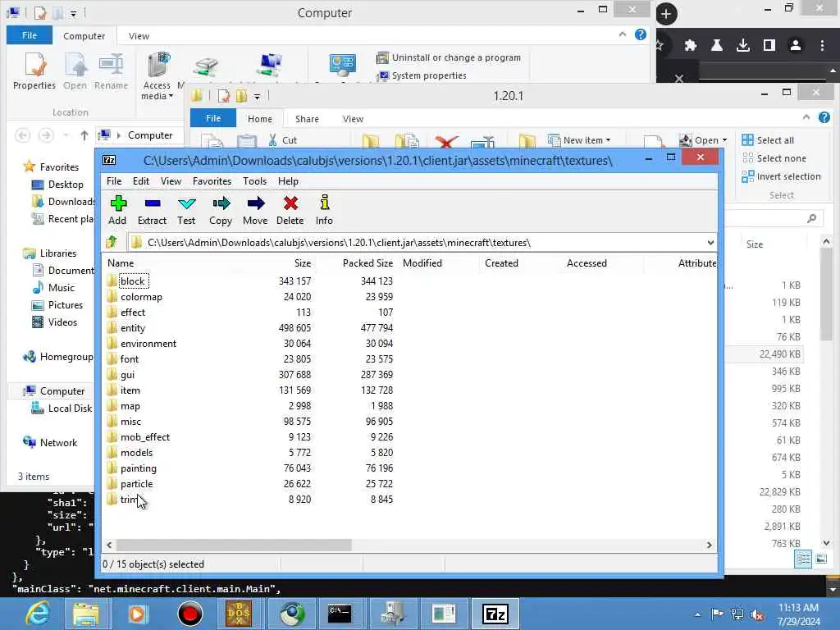Open the Tools menu

[254, 181]
